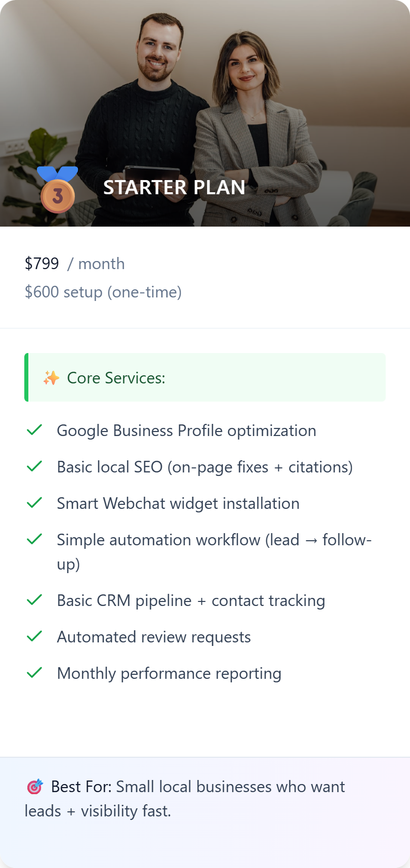The height and width of the screenshot is (868, 410).
Task: Click checkmark next to Google Business Profile optimization
Action: tap(34, 430)
